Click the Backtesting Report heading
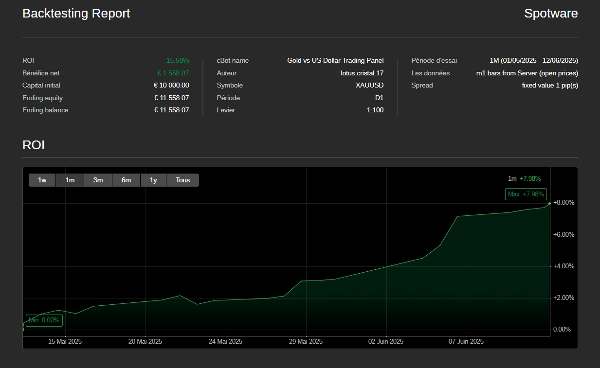The height and width of the screenshot is (368, 600). pyautogui.click(x=76, y=13)
